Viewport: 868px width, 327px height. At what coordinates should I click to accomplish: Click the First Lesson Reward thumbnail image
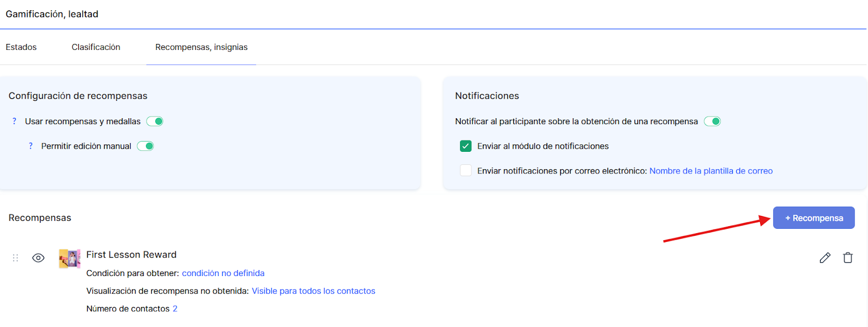pyautogui.click(x=70, y=259)
